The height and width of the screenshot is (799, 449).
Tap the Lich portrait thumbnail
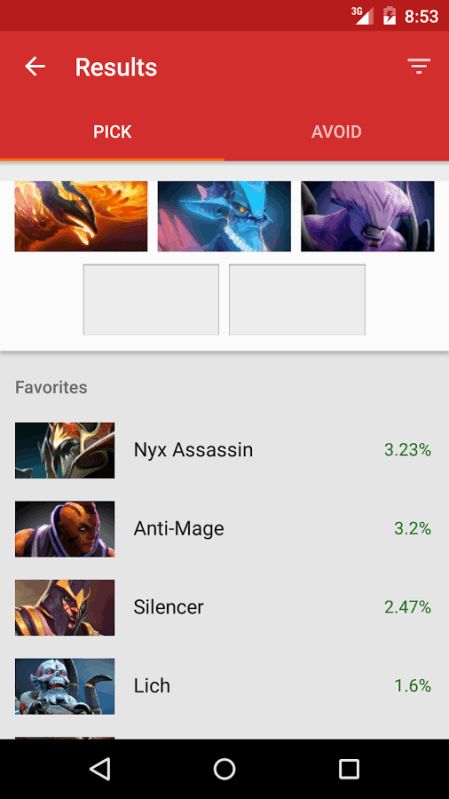pos(65,686)
